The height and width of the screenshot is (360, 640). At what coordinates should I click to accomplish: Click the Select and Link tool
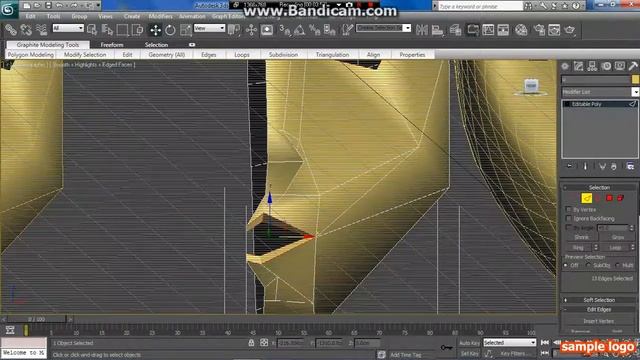(11, 30)
